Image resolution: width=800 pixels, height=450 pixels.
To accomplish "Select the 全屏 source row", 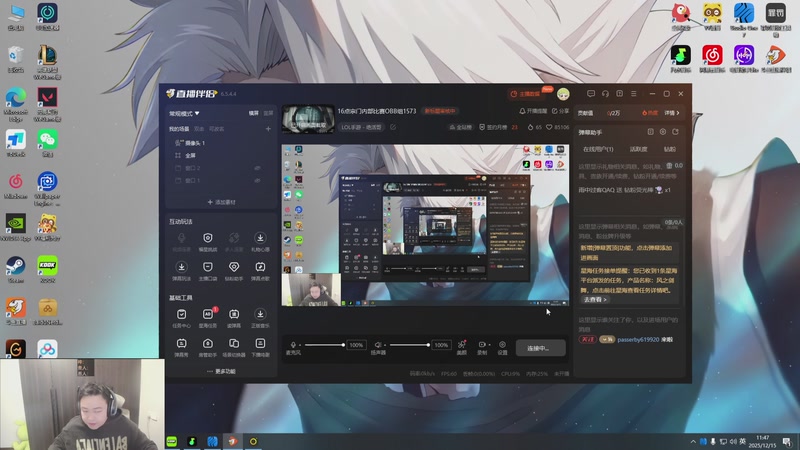I will click(221, 155).
